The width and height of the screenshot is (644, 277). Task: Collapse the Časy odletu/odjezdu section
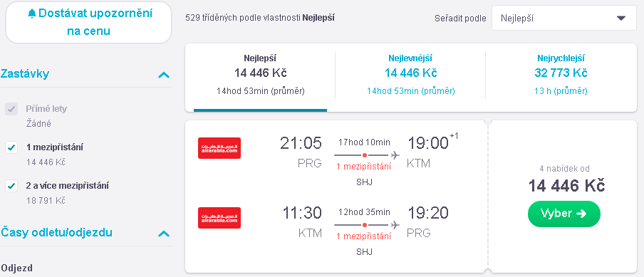pyautogui.click(x=164, y=234)
